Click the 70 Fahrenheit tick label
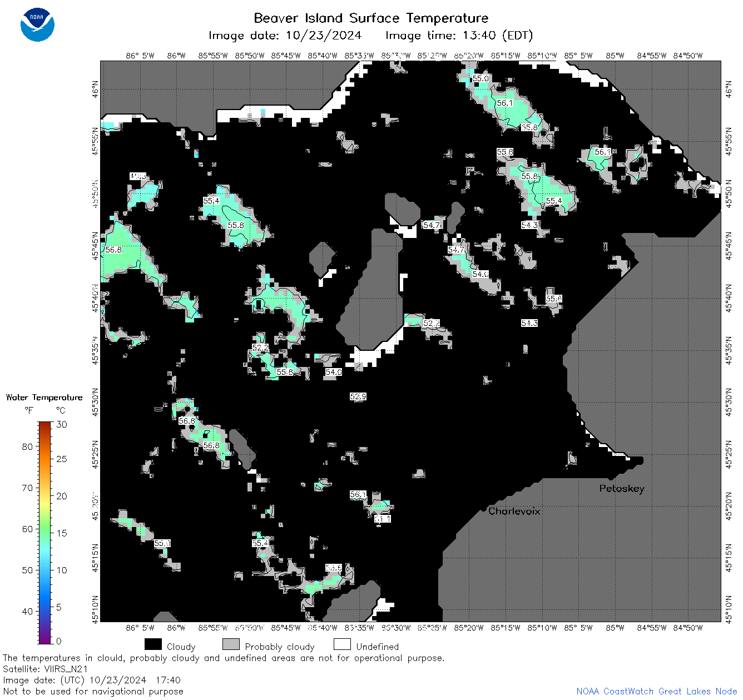Image resolution: width=743 pixels, height=700 pixels. 27,488
